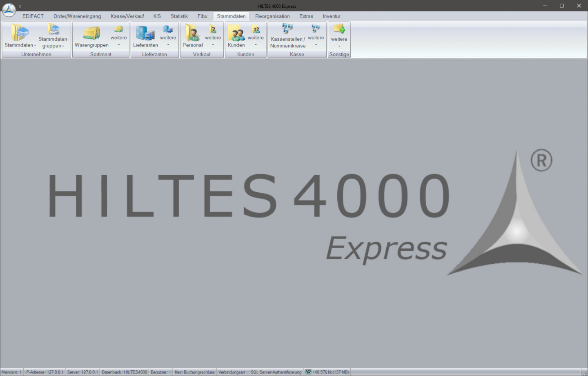Open the HILTES application logo menu
Screen dimensions: 588x376
click(x=9, y=10)
